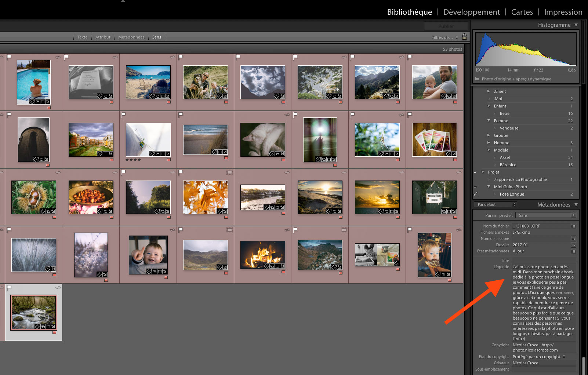588x375 pixels.
Task: Switch to the Développement module
Action: 471,12
